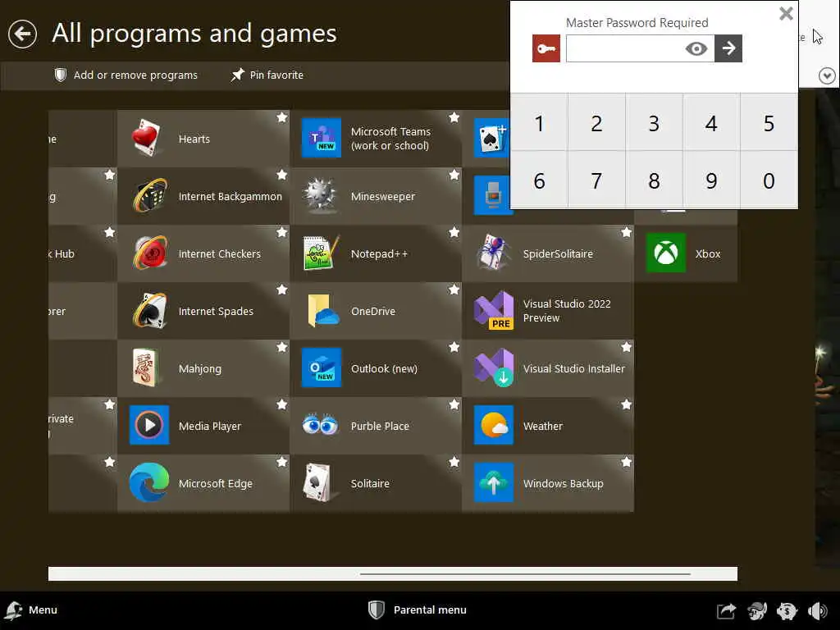This screenshot has height=630, width=840.
Task: Launch Minesweeper mine icon
Action: [321, 196]
